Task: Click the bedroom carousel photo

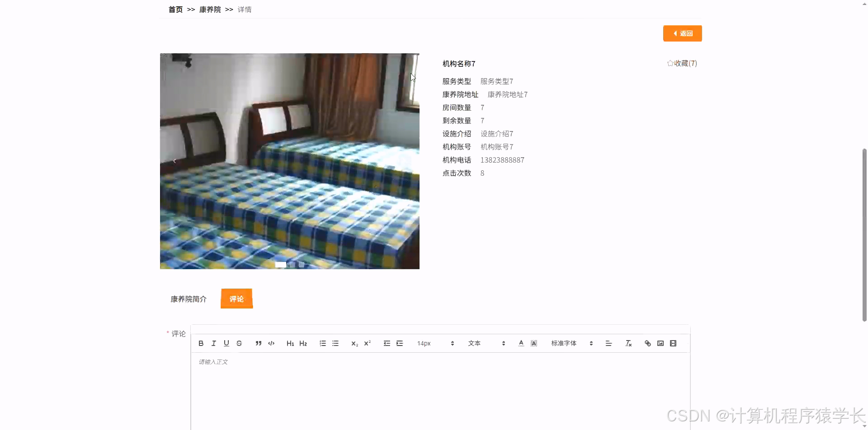Action: click(x=289, y=161)
